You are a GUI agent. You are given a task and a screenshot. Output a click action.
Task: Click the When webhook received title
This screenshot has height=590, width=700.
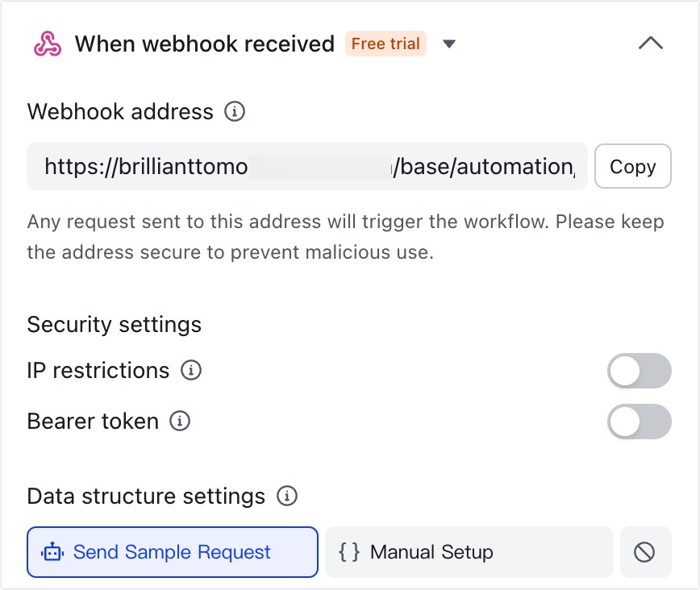pos(205,44)
